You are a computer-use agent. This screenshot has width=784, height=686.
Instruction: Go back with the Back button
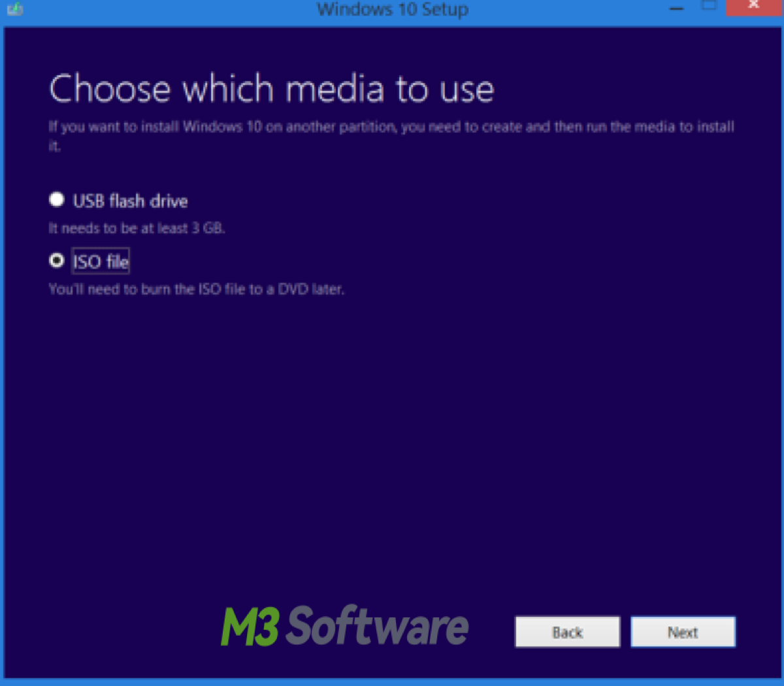point(567,632)
